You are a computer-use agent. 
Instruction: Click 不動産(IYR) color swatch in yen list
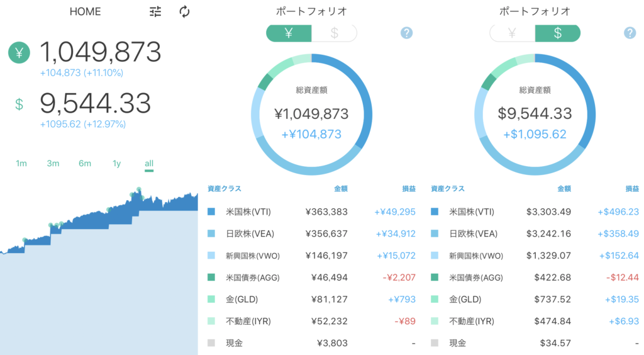(211, 321)
